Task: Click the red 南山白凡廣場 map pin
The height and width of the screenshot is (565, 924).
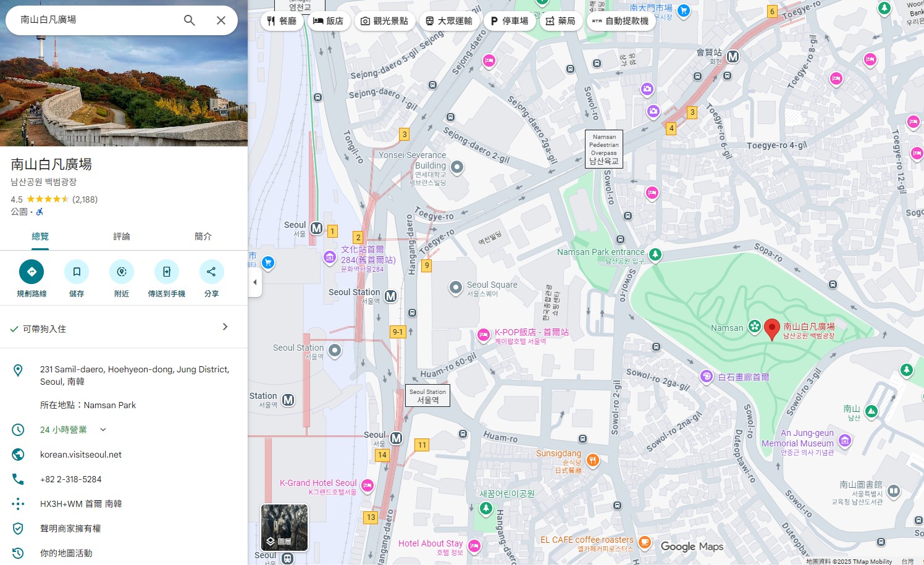Action: pyautogui.click(x=771, y=329)
